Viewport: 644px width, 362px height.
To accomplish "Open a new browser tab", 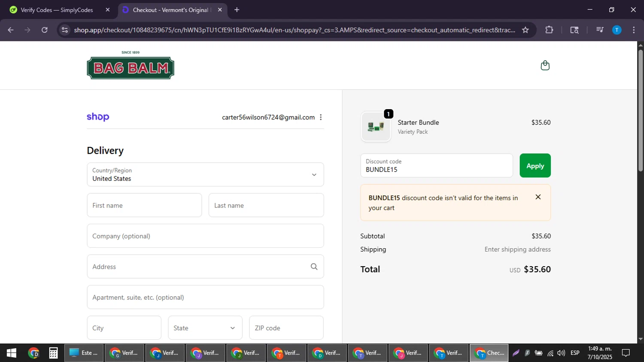I will (237, 10).
